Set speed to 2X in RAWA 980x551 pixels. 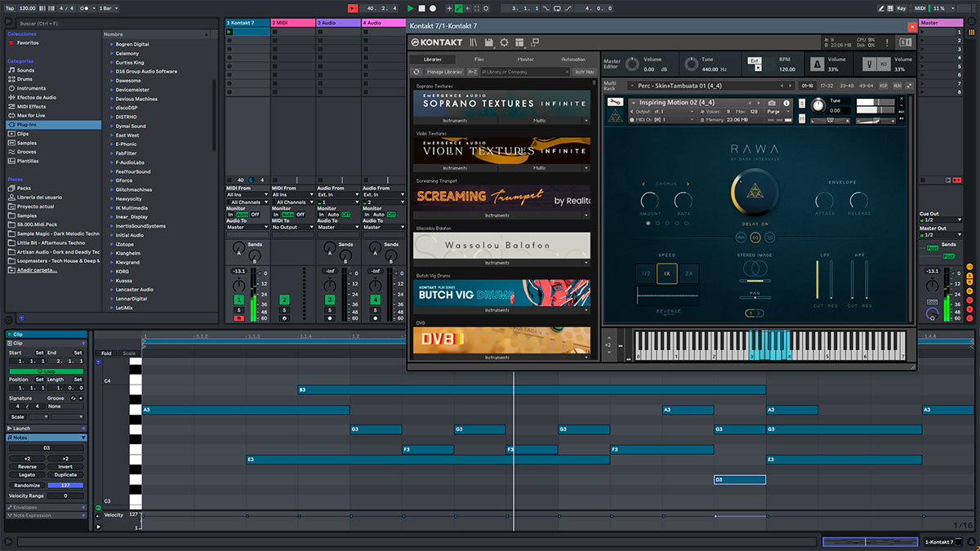[x=688, y=274]
